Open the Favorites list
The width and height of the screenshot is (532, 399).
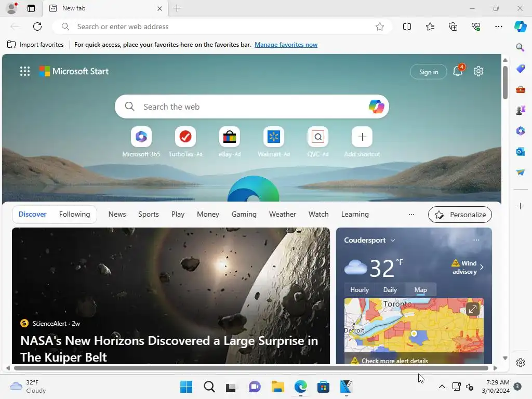pyautogui.click(x=430, y=26)
